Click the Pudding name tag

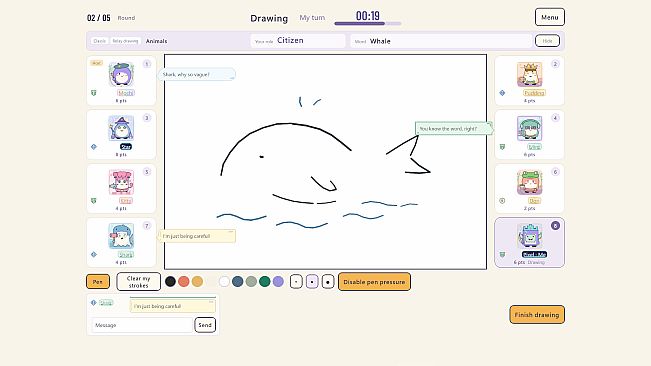[x=534, y=93]
